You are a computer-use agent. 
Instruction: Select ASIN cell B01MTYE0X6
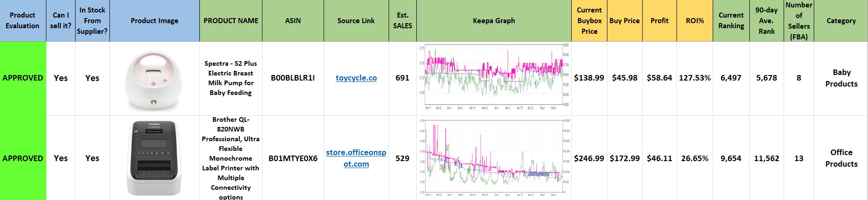pyautogui.click(x=293, y=158)
